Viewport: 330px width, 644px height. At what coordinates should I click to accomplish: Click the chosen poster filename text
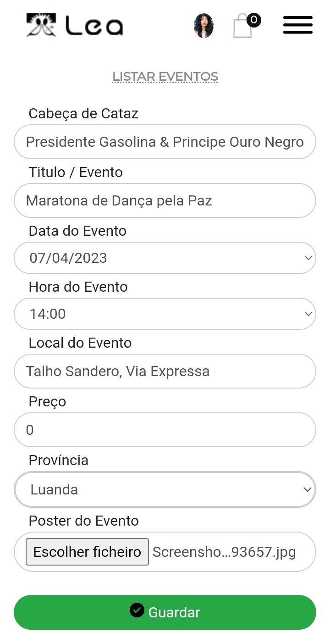click(224, 552)
